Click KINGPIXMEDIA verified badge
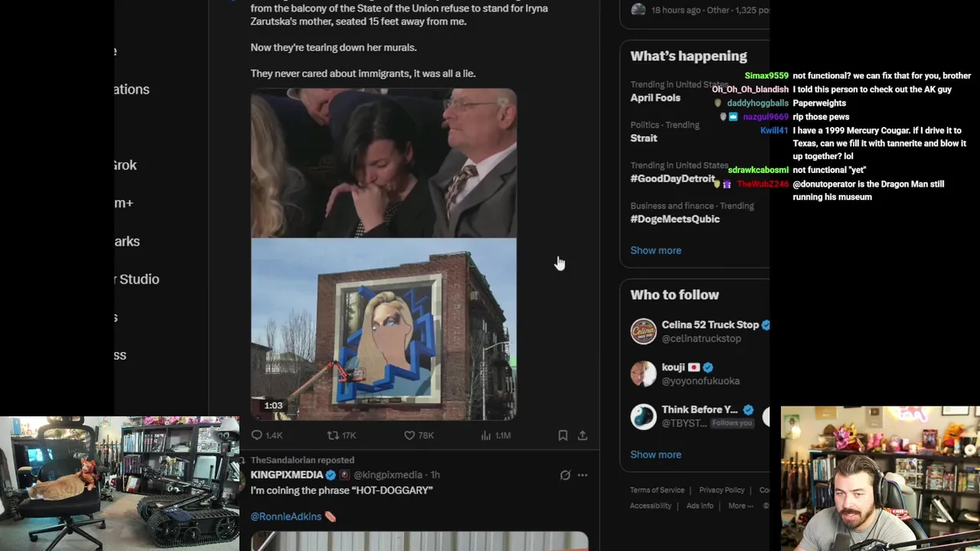The height and width of the screenshot is (551, 980). click(331, 475)
